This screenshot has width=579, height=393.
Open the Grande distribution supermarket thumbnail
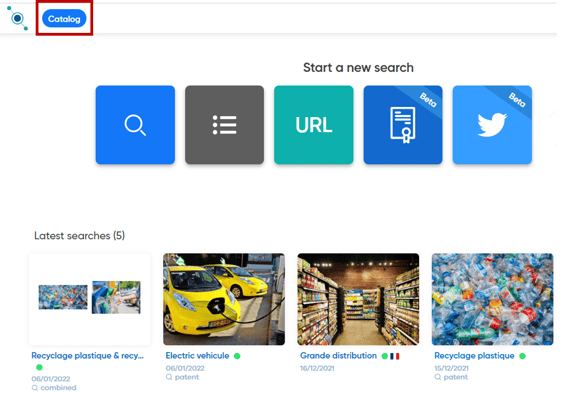[x=358, y=299]
